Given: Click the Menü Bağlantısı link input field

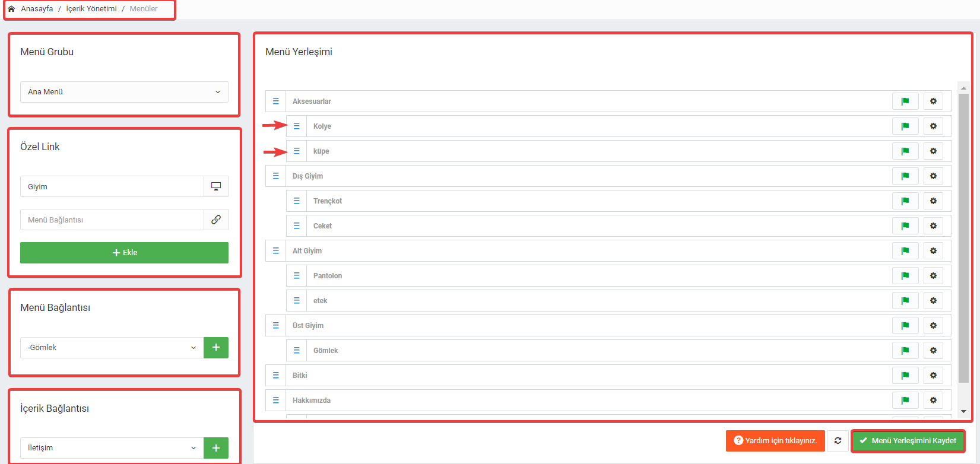Looking at the screenshot, I should tap(112, 220).
